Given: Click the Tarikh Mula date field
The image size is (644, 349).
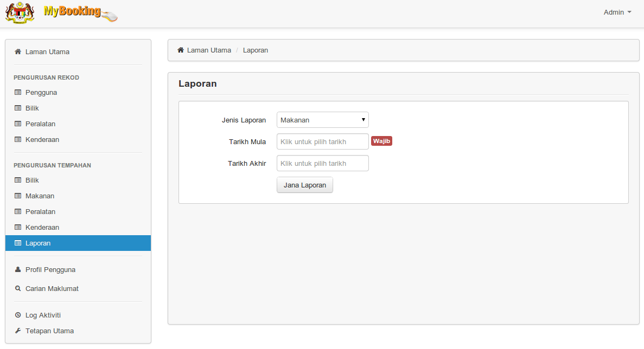Looking at the screenshot, I should pos(322,141).
